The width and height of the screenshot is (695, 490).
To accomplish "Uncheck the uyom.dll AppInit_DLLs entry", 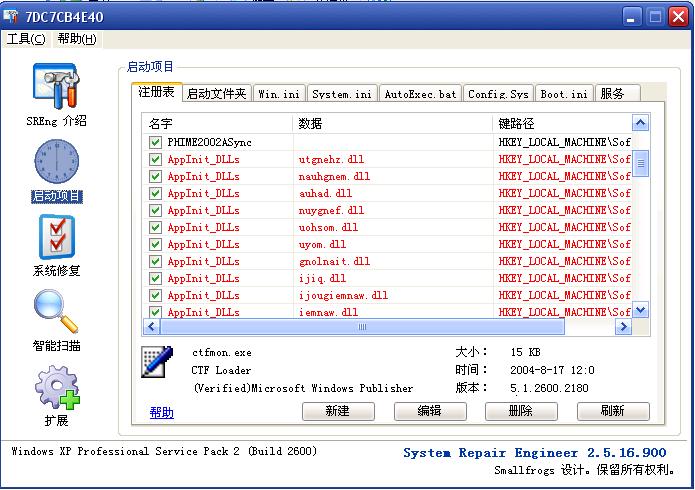I will click(155, 244).
